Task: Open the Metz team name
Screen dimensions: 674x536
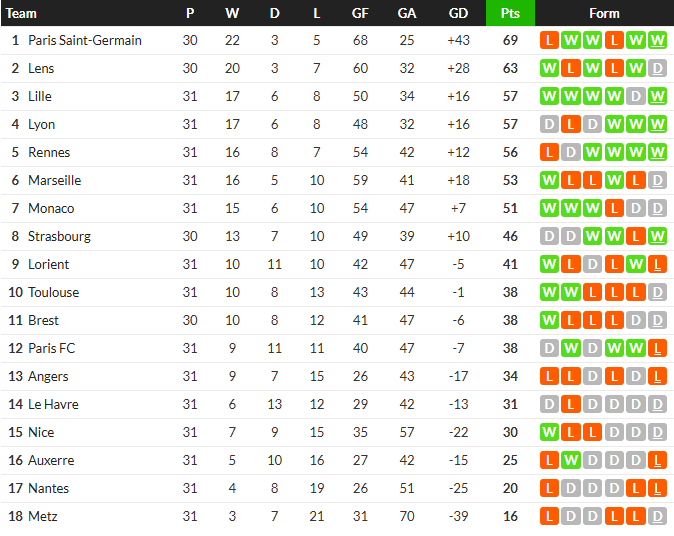Action: click(43, 516)
